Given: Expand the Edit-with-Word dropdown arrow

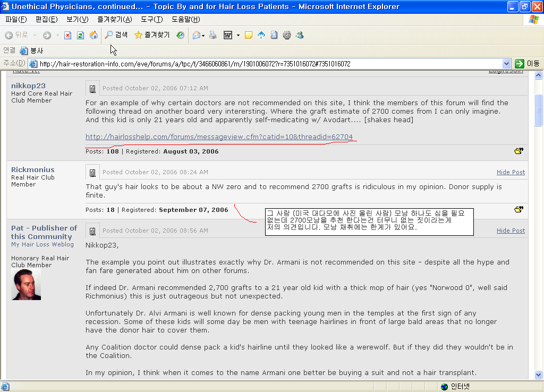Looking at the screenshot, I should pos(238,35).
